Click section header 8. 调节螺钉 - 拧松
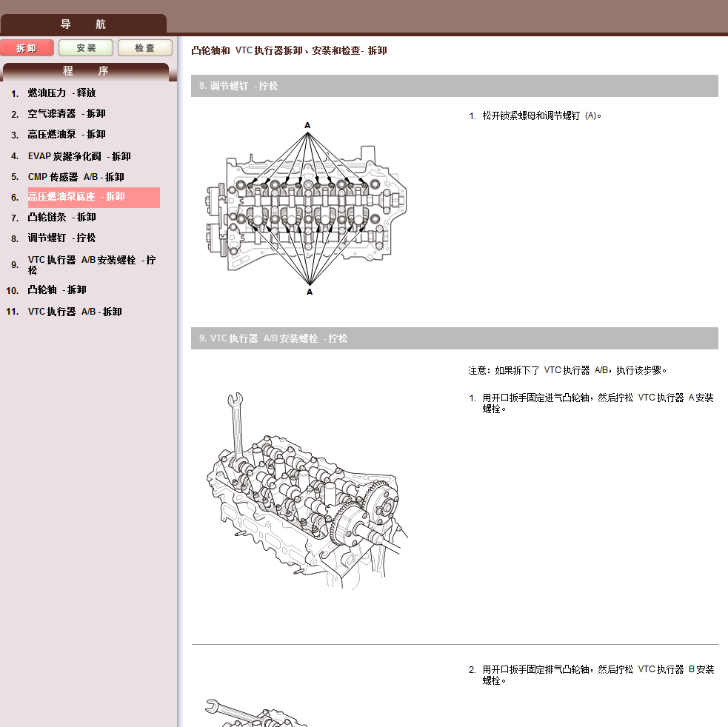This screenshot has width=728, height=727. [x=455, y=86]
